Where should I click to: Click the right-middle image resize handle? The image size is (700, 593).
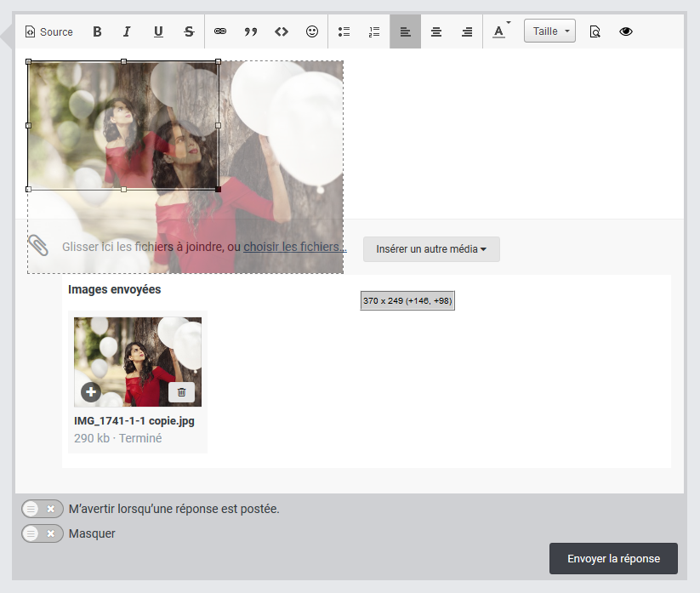219,125
